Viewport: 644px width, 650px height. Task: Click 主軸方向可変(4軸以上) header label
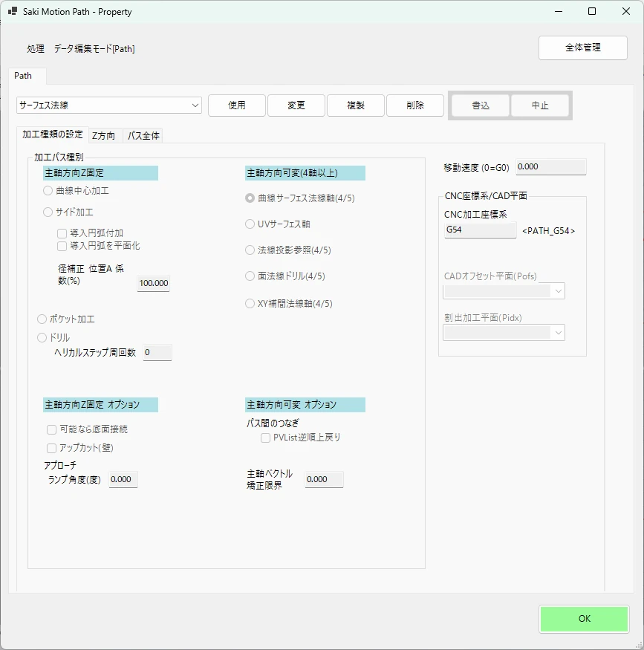(x=305, y=173)
